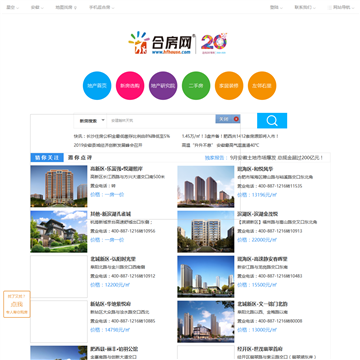The height and width of the screenshot is (360, 360).
Task: Open the 北城新区 listing title priced 12200元
Action: click(113, 259)
